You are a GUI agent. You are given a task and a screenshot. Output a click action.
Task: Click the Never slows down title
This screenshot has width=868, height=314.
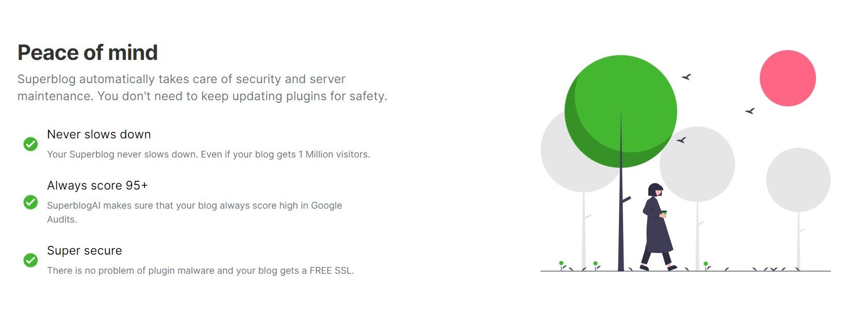click(x=99, y=134)
